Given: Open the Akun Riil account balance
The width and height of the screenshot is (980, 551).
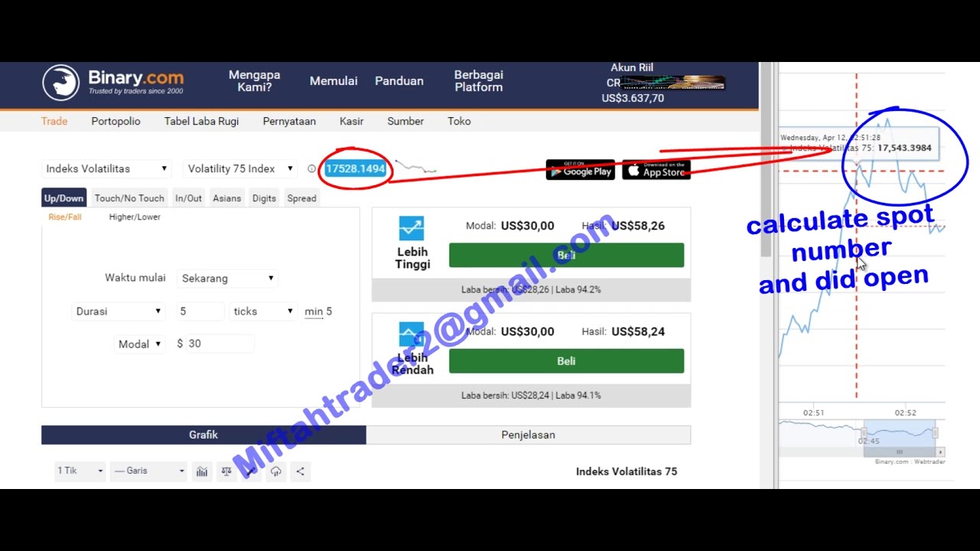Looking at the screenshot, I should point(632,83).
